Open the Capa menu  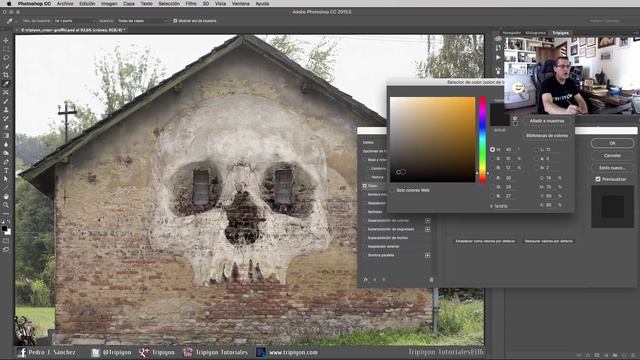coord(129,4)
